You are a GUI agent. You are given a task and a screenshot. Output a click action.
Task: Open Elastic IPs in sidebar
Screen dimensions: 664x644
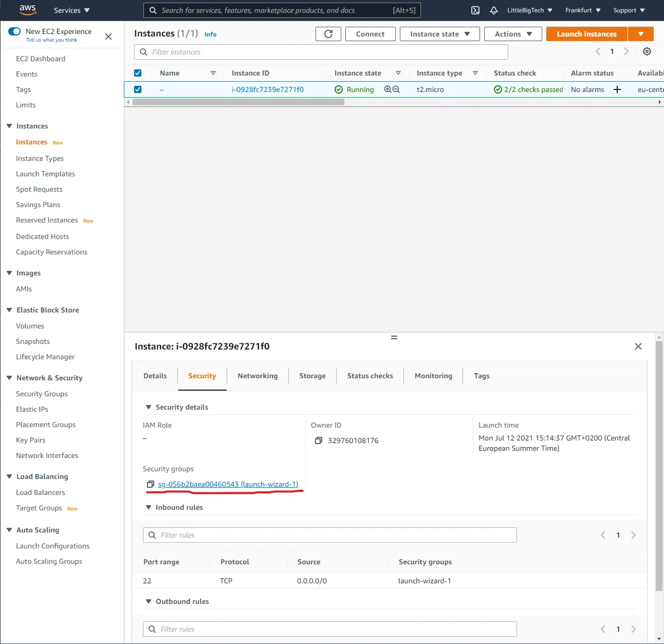pos(32,409)
